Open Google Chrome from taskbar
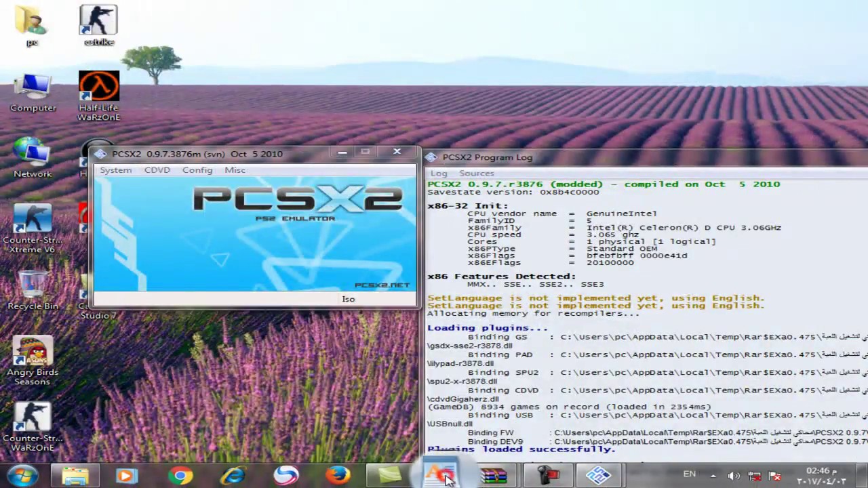 [x=180, y=476]
